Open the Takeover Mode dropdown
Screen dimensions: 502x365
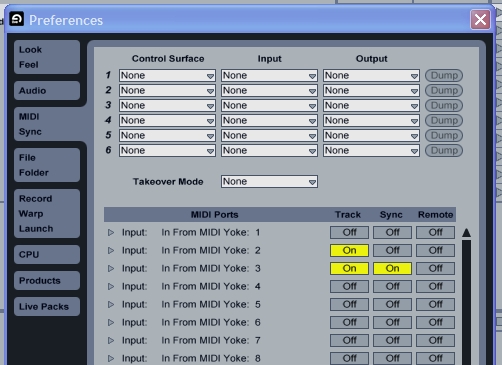point(269,182)
